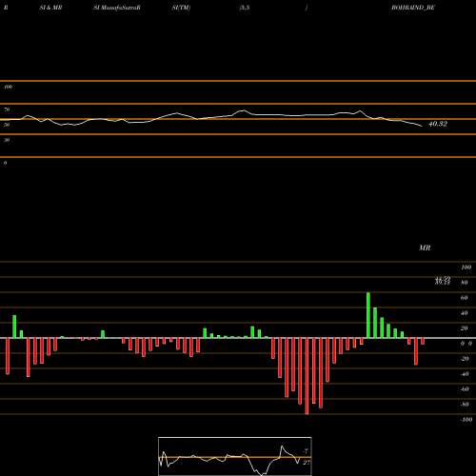Click the RSI axis label 70
The height and width of the screenshot is (476, 476).
(7, 109)
